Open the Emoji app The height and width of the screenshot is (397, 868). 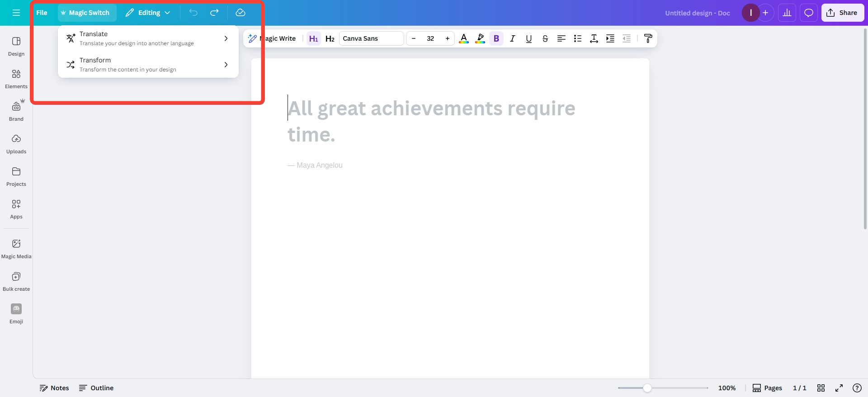[x=16, y=314]
